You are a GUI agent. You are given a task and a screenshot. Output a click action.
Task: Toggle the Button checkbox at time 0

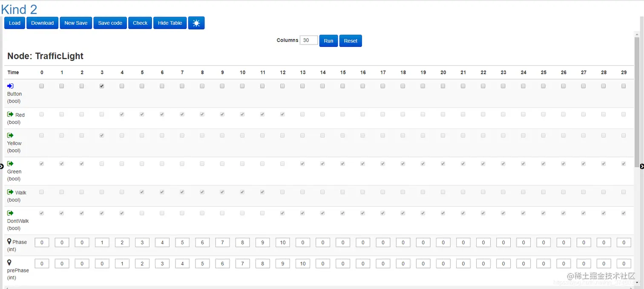[41, 86]
